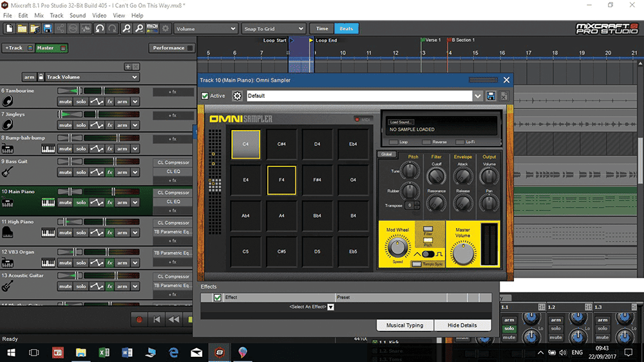Open the Omni Sampler plugin settings gear
This screenshot has height=362, width=644.
pyautogui.click(x=237, y=96)
